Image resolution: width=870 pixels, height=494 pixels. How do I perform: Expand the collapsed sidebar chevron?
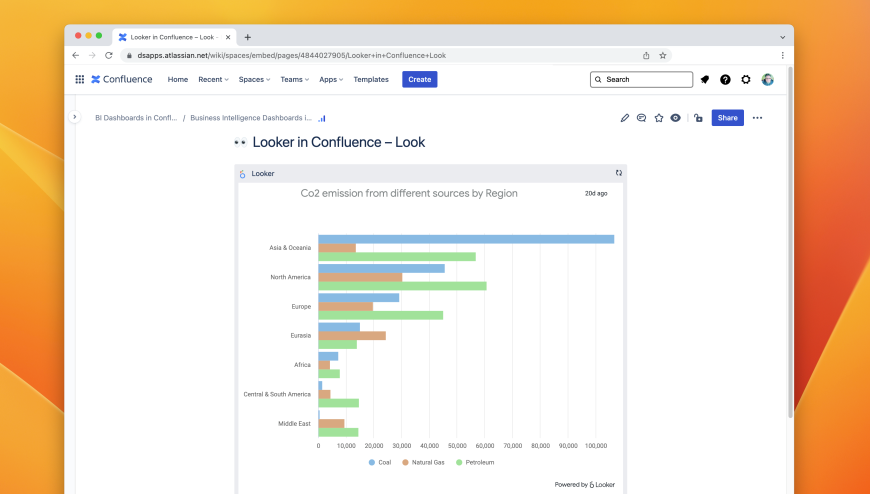[74, 117]
